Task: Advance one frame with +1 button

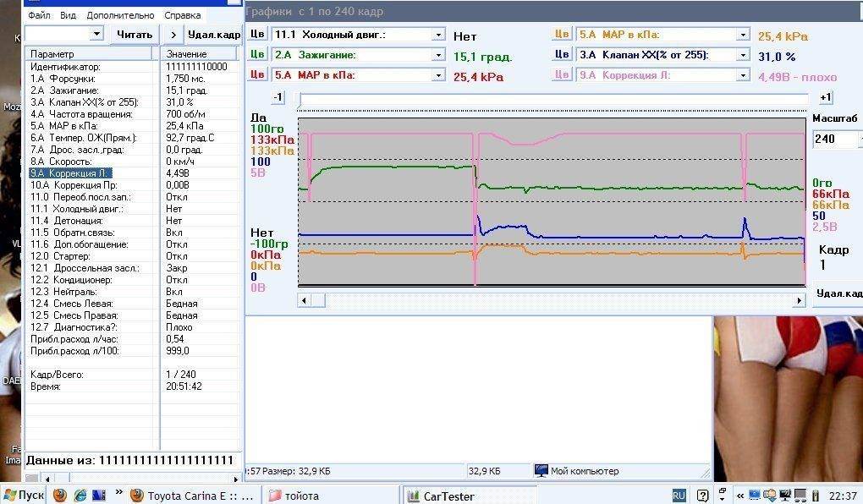Action: 826,98
